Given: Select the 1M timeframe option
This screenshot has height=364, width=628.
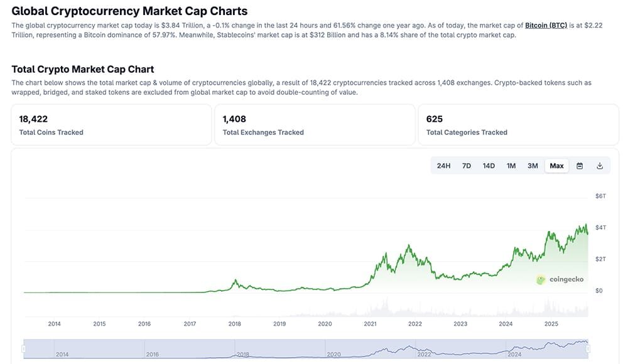Looking at the screenshot, I should 511,165.
